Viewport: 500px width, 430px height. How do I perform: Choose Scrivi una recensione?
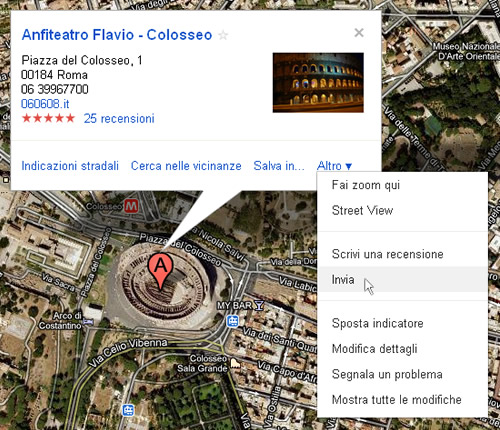click(x=387, y=254)
